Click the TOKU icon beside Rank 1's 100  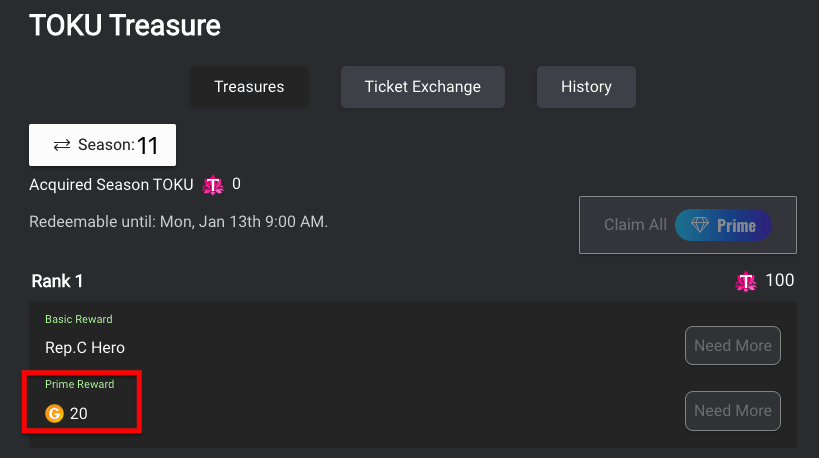click(746, 281)
